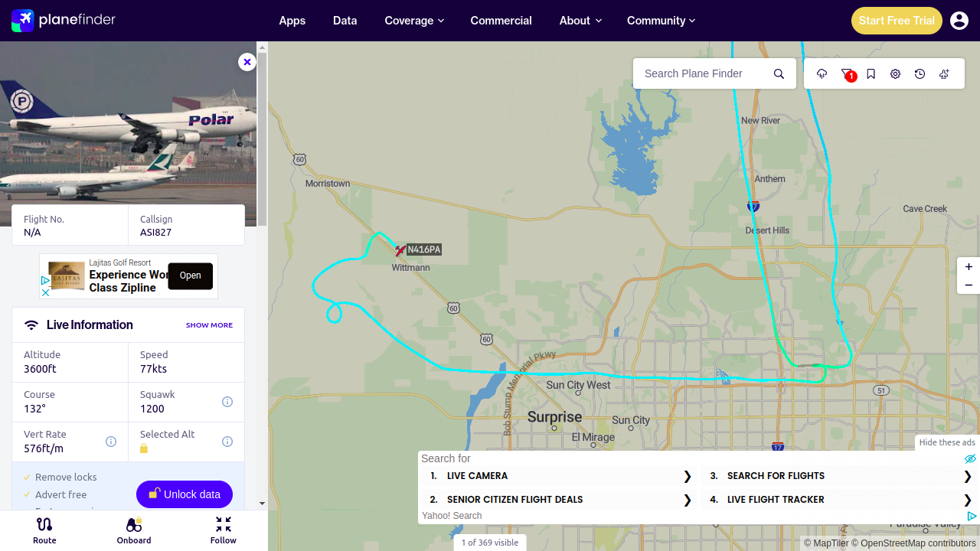The image size is (980, 551).
Task: Open the weather layers cloud icon
Action: 822,73
